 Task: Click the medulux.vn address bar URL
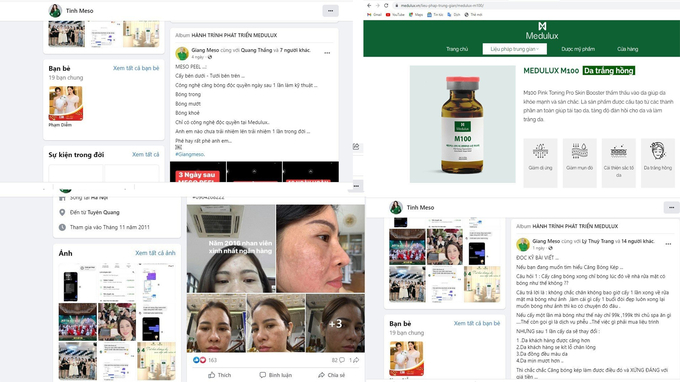(442, 6)
